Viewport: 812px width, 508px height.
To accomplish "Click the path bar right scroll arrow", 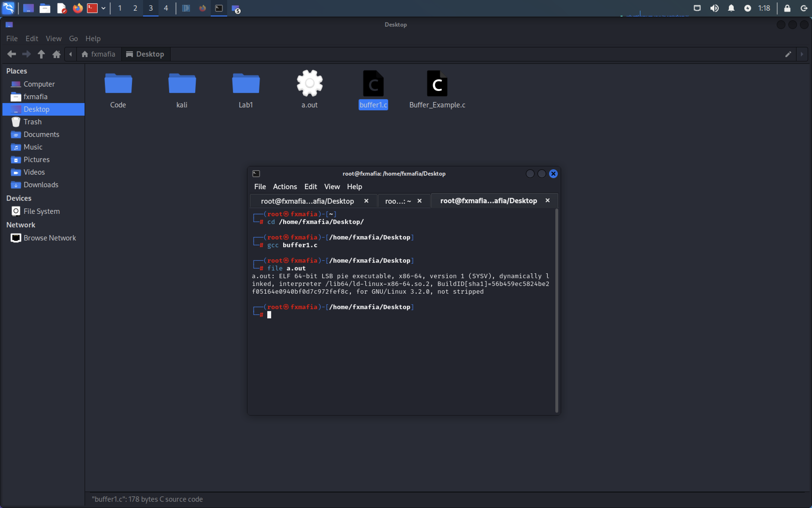I will point(802,54).
